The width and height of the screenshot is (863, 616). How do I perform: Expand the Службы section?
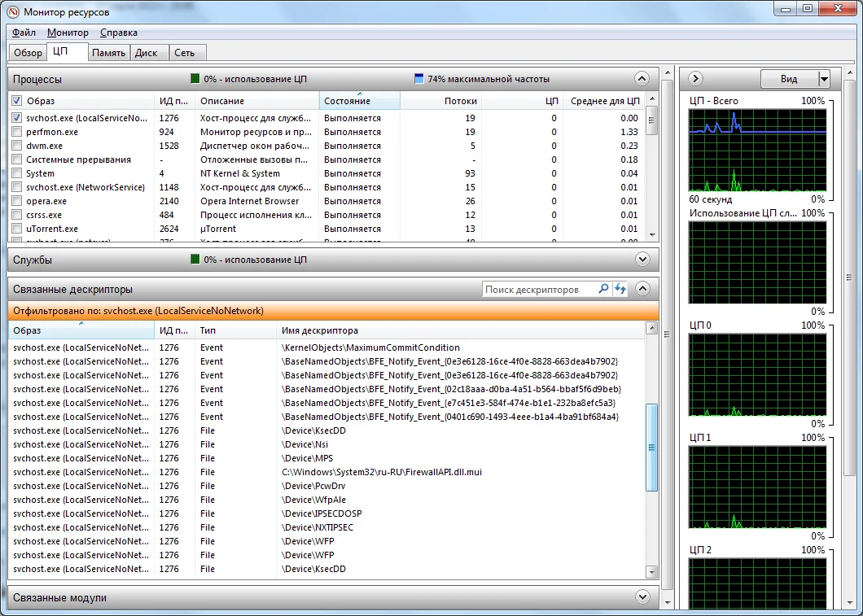click(x=642, y=260)
